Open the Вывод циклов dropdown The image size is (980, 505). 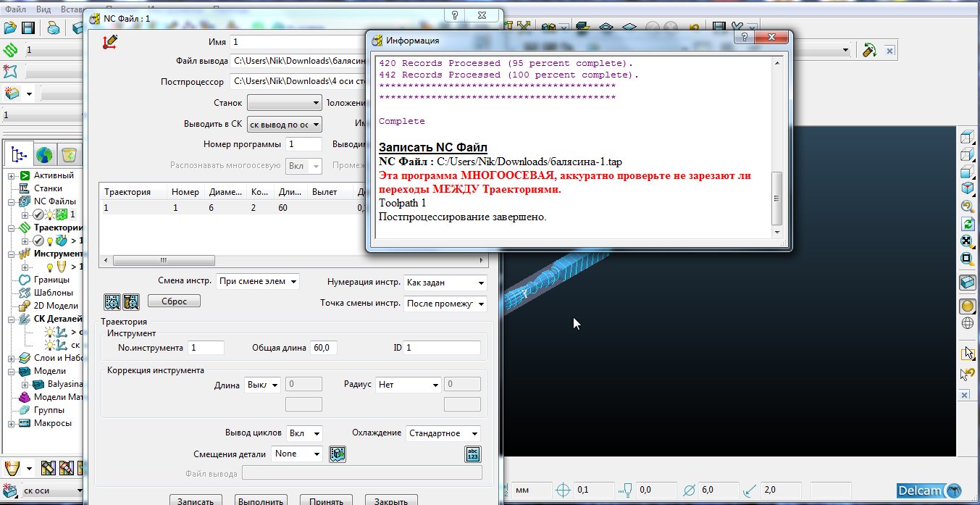coord(304,433)
